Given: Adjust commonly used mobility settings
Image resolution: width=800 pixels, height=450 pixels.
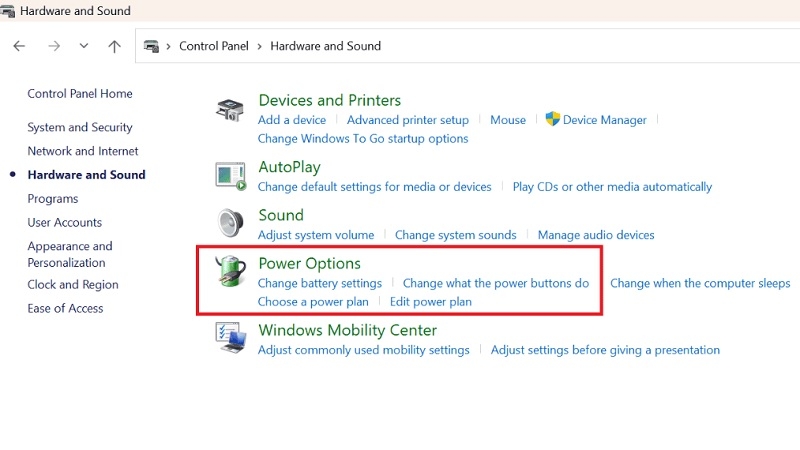Looking at the screenshot, I should 363,350.
